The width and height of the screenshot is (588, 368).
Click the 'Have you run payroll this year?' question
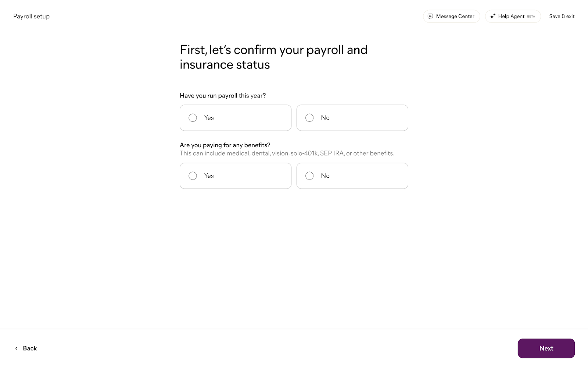click(x=223, y=96)
